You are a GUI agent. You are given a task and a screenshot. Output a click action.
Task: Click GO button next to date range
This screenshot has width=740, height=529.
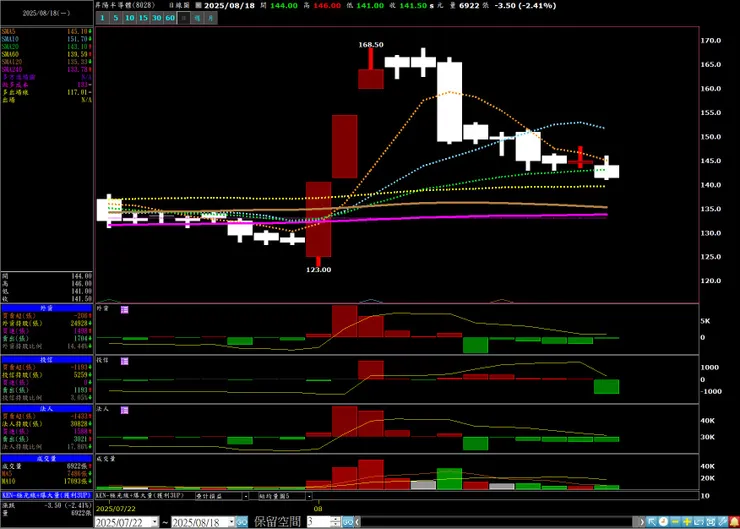242,522
